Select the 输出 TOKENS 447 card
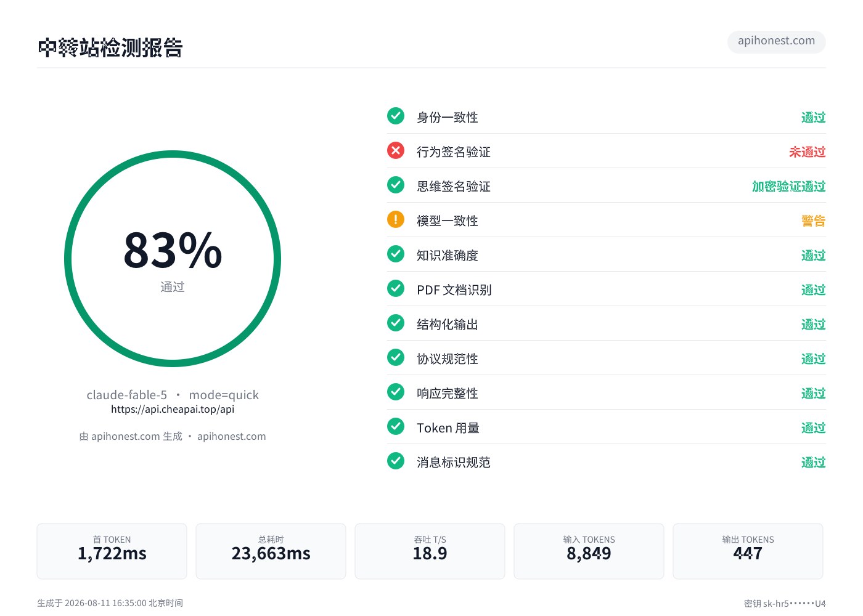 coord(748,551)
